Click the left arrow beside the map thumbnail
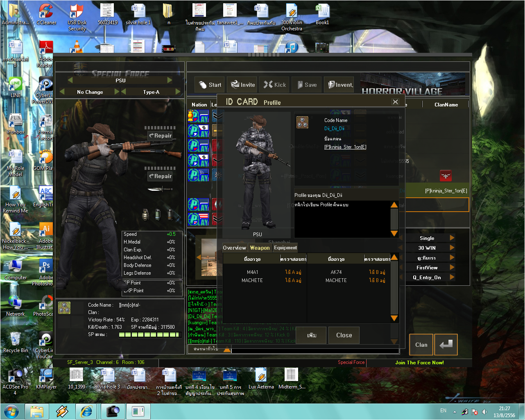The width and height of the screenshot is (525, 420). (x=199, y=257)
